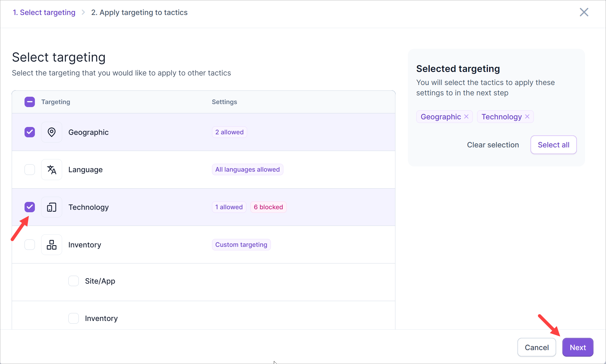Go to step 1 Select targeting
Viewport: 606px width, 364px height.
44,13
